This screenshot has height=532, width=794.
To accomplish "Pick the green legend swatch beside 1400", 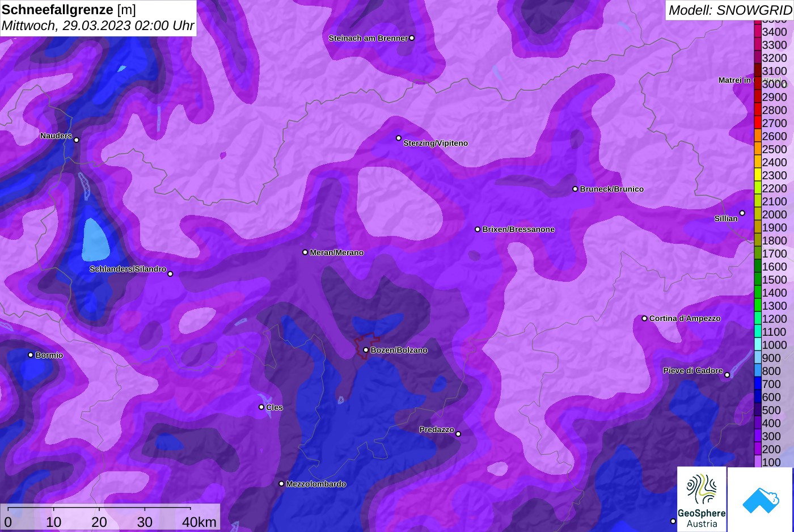I will [x=758, y=292].
